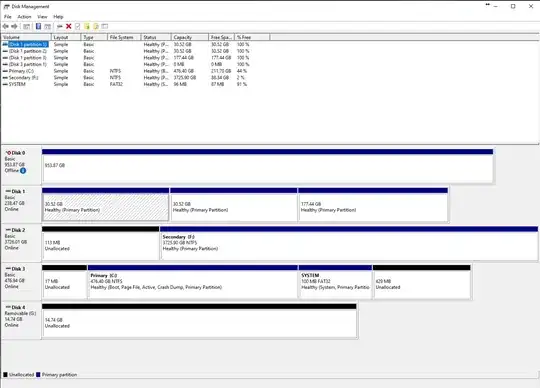Click the red X Delete toolbar icon
The height and width of the screenshot is (388, 540).
[69, 26]
